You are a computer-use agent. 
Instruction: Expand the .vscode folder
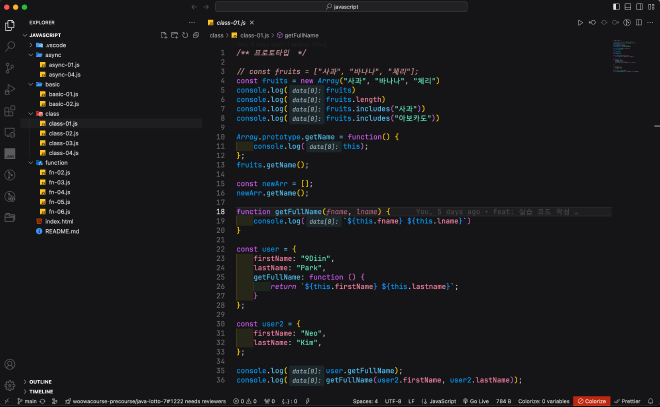54,45
